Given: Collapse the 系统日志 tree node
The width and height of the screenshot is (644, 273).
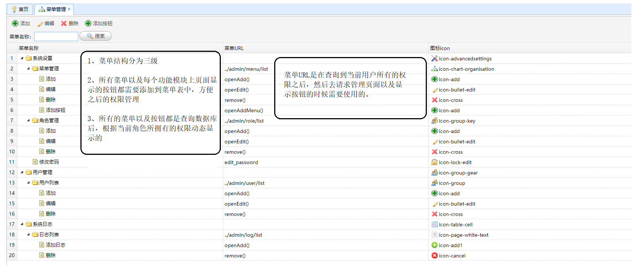Looking at the screenshot, I should click(x=22, y=224).
